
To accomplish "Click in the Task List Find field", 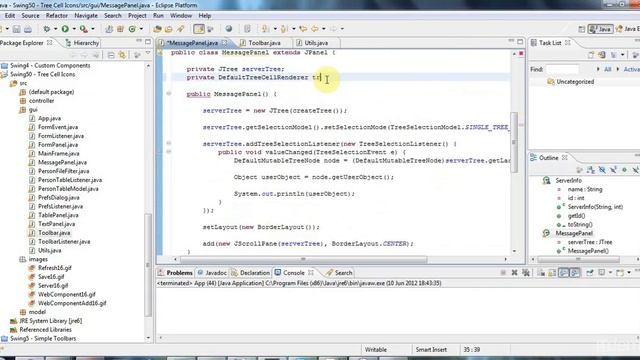I will tap(562, 69).
